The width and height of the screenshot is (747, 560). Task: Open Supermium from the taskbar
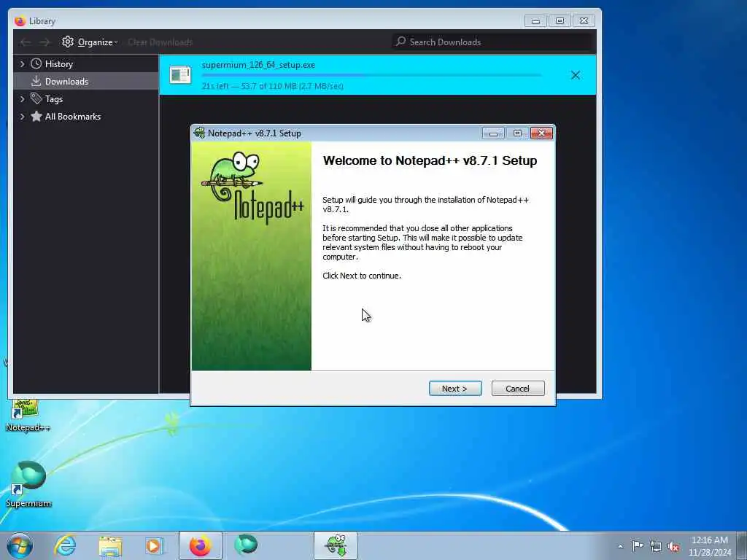coord(246,545)
